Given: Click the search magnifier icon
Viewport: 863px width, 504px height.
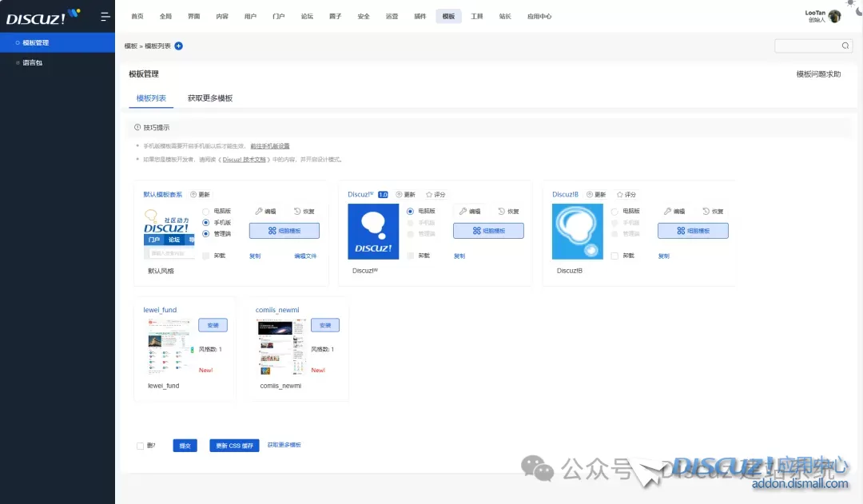Looking at the screenshot, I should click(845, 46).
